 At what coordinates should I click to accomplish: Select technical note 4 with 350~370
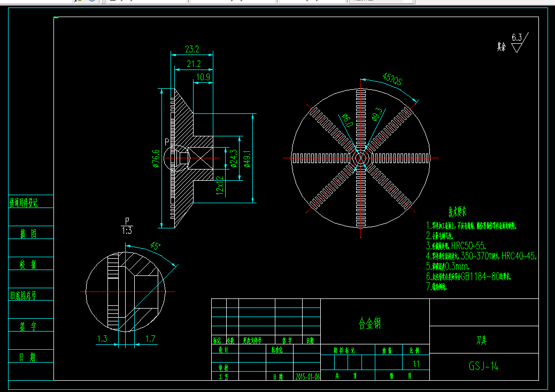pyautogui.click(x=481, y=256)
